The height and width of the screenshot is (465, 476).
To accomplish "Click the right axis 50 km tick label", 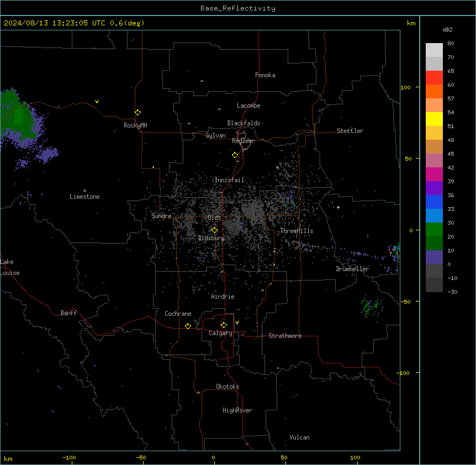I will (x=408, y=158).
